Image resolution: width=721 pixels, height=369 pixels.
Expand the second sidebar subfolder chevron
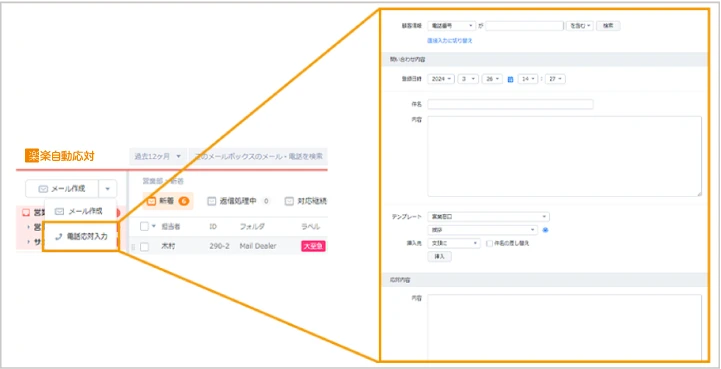pyautogui.click(x=29, y=242)
